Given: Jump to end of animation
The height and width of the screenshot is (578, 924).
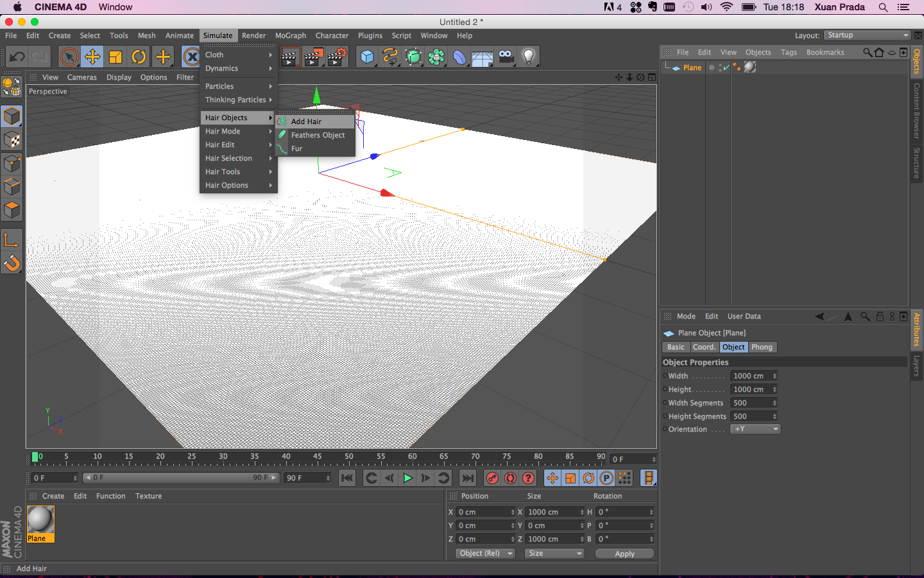Looking at the screenshot, I should click(x=468, y=478).
